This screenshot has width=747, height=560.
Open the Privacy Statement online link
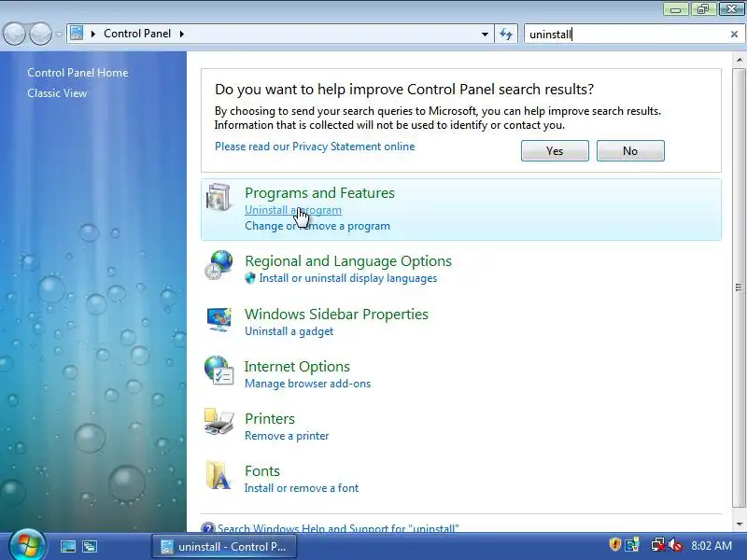pyautogui.click(x=315, y=147)
